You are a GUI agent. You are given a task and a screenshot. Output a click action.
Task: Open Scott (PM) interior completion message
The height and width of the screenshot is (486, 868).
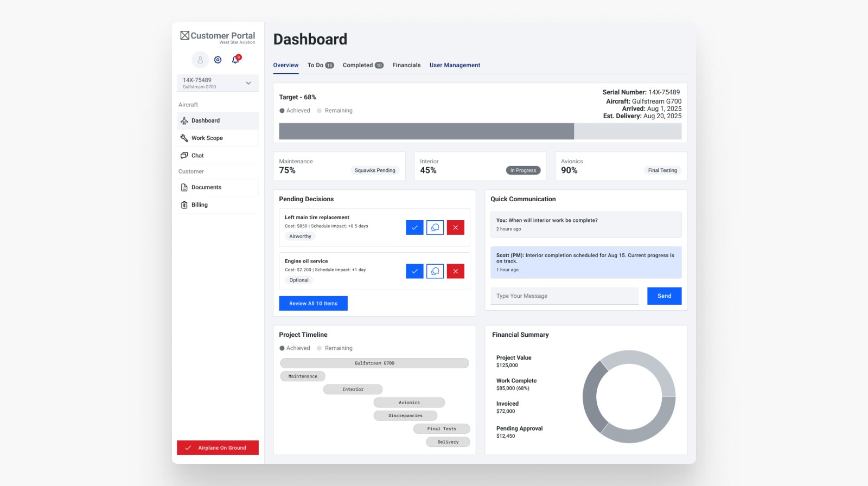[x=586, y=263]
